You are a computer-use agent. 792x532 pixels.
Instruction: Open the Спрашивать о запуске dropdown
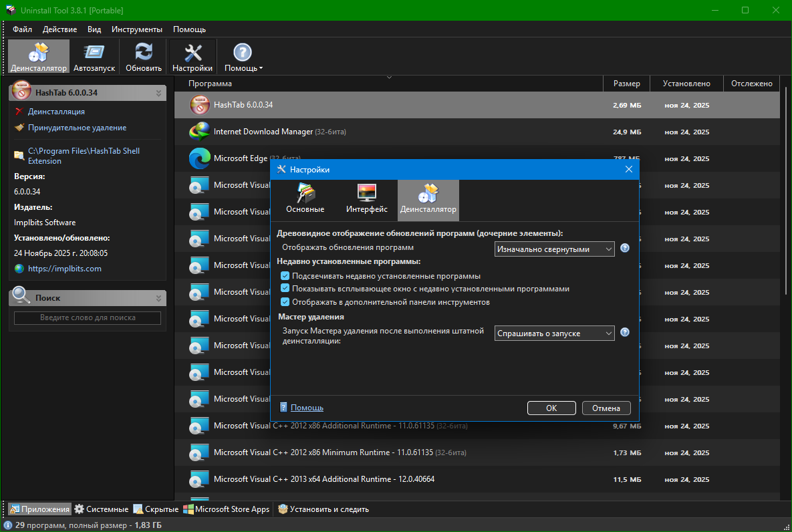[554, 334]
